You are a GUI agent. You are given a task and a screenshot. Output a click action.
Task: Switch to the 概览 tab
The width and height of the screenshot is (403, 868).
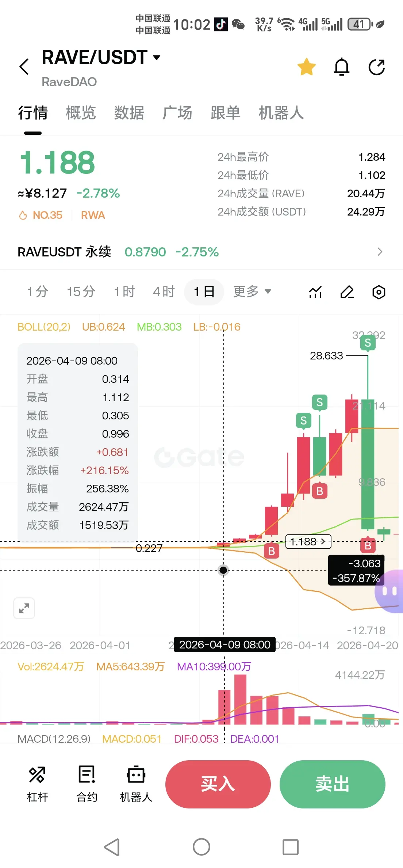[81, 113]
